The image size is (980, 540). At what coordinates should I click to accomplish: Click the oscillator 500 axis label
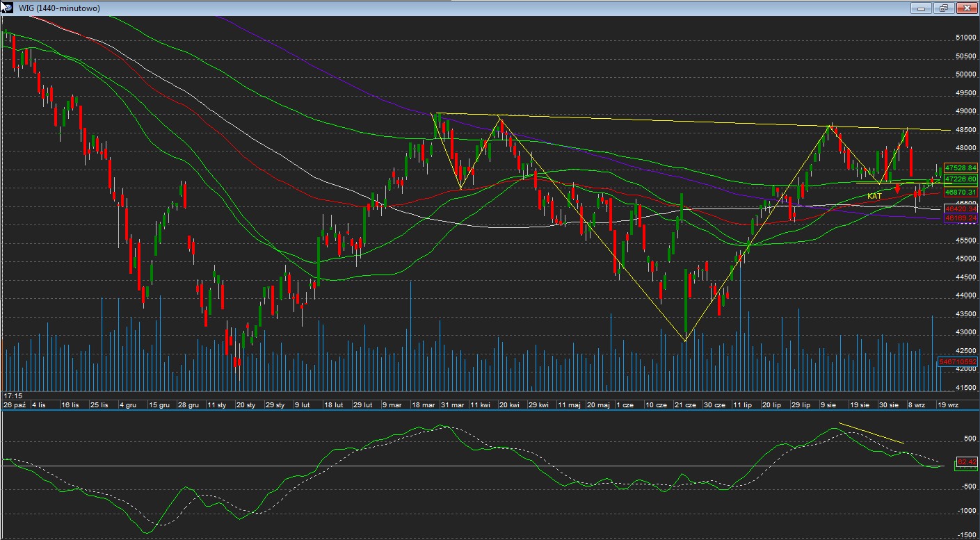coord(970,439)
